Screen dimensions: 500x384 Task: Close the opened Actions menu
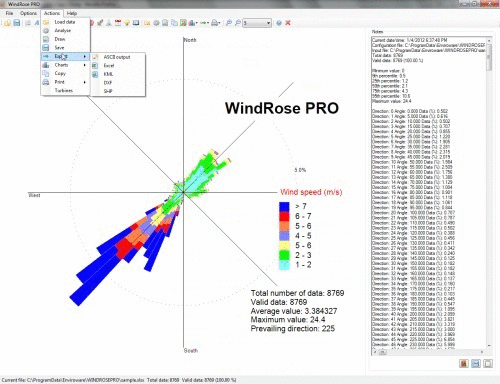click(x=52, y=13)
